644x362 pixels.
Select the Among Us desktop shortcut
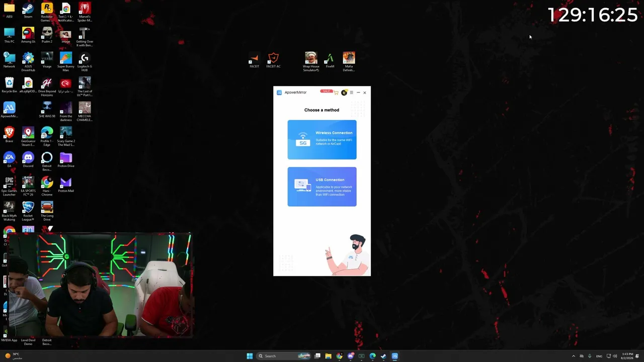(28, 35)
